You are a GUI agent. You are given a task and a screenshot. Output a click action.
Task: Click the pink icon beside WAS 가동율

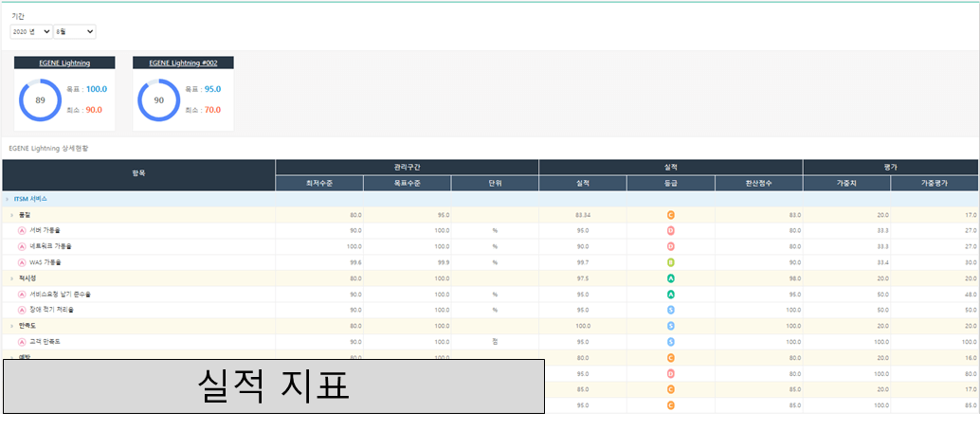[x=22, y=262]
